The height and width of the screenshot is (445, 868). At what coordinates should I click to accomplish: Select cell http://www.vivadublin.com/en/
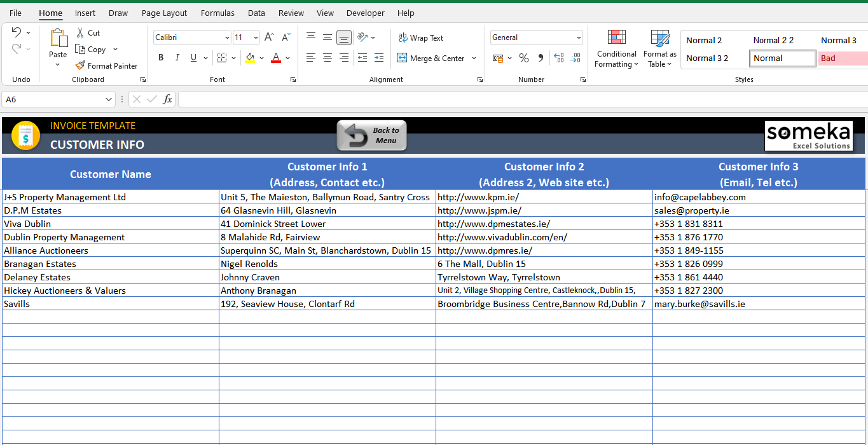pyautogui.click(x=544, y=237)
